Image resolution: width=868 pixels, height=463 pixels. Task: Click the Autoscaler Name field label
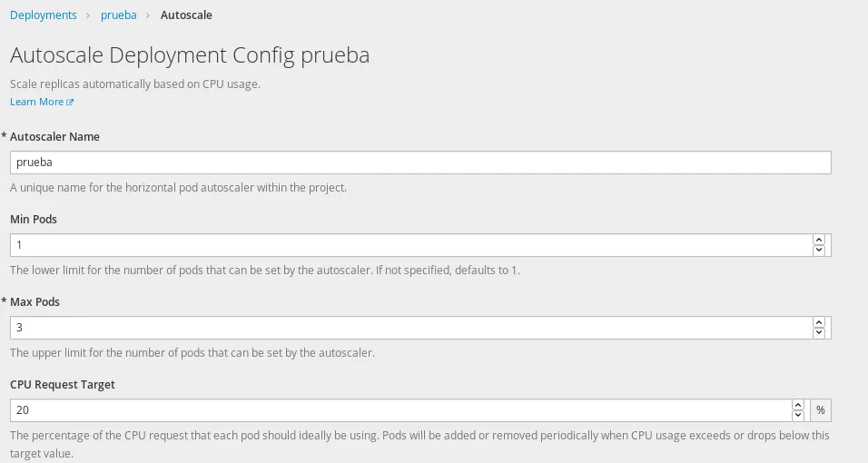54,136
